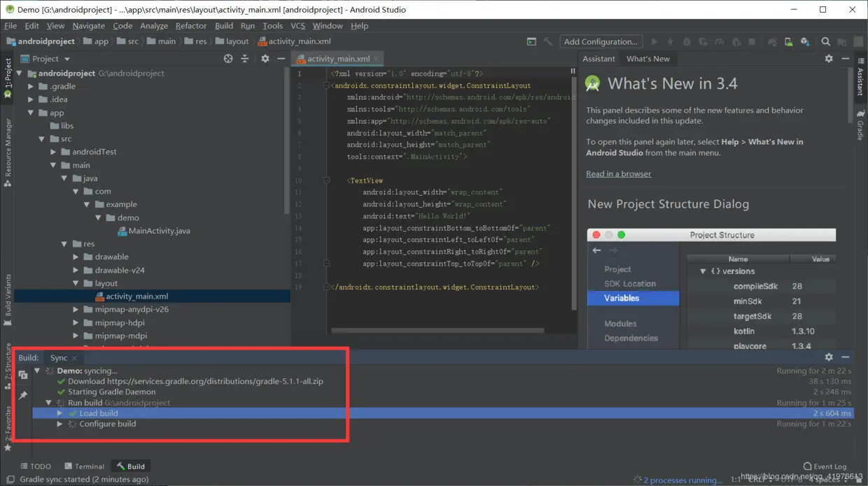Image resolution: width=868 pixels, height=486 pixels.
Task: Minimize the Build panel
Action: pos(846,357)
